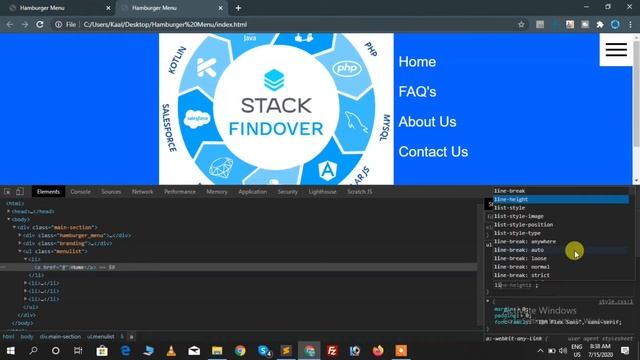Click the div.main-section breadcrumb
The height and width of the screenshot is (360, 640).
point(60,337)
